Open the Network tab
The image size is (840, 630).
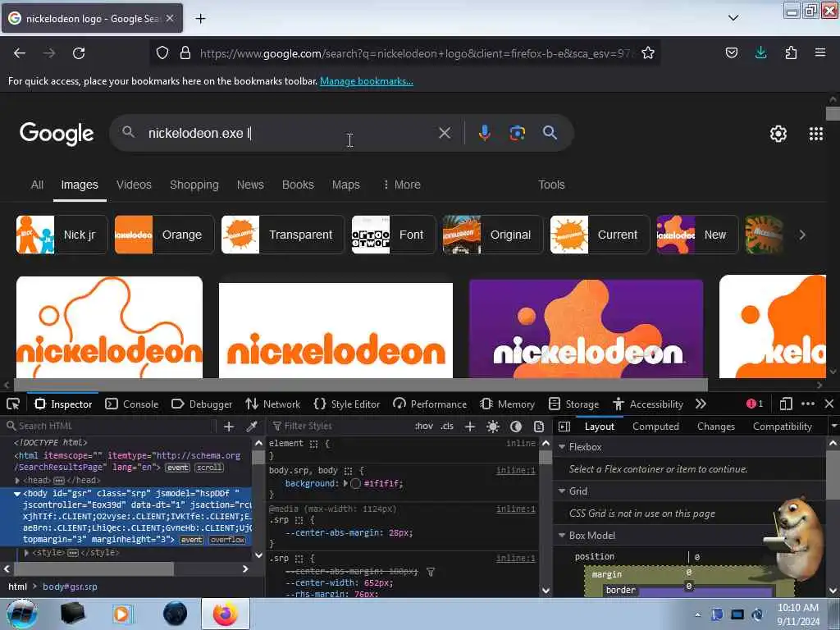coord(272,404)
